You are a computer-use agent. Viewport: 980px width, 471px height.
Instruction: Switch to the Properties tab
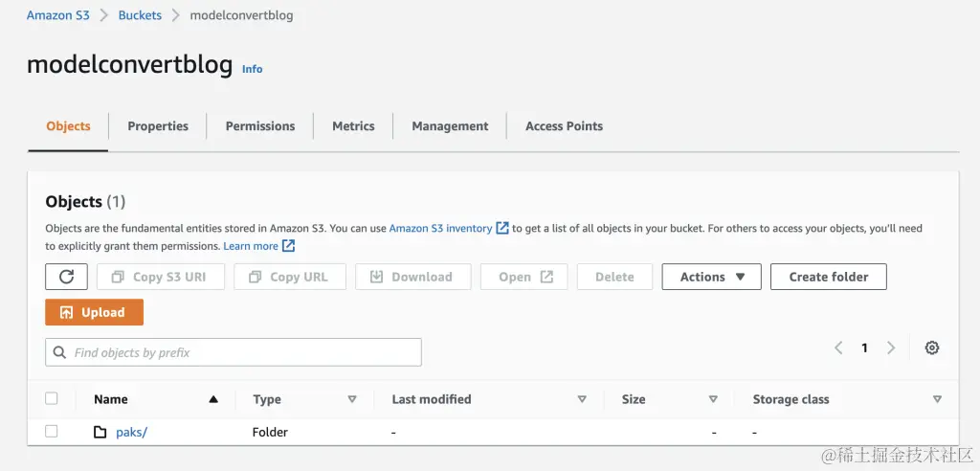point(158,126)
